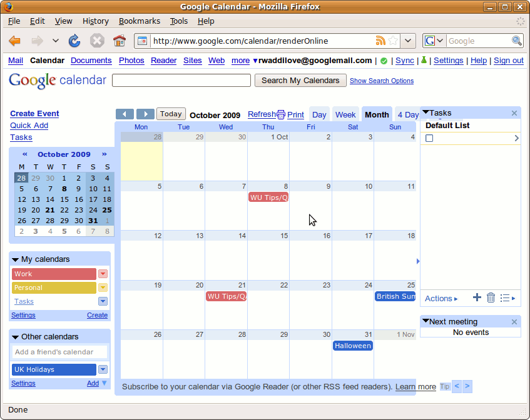Click the Search My Calendars button
Image resolution: width=530 pixels, height=420 pixels.
tap(300, 81)
